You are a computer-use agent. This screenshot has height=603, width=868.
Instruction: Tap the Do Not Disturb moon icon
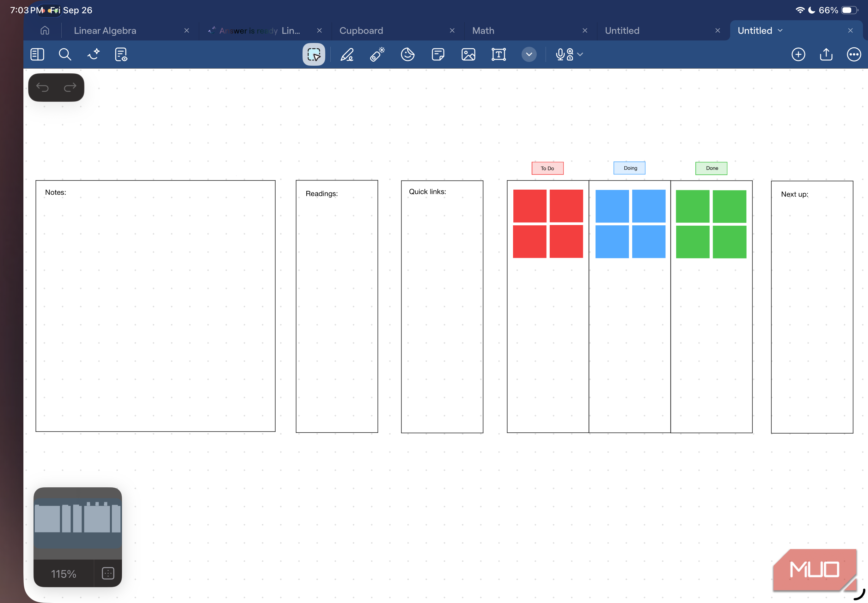coord(811,10)
